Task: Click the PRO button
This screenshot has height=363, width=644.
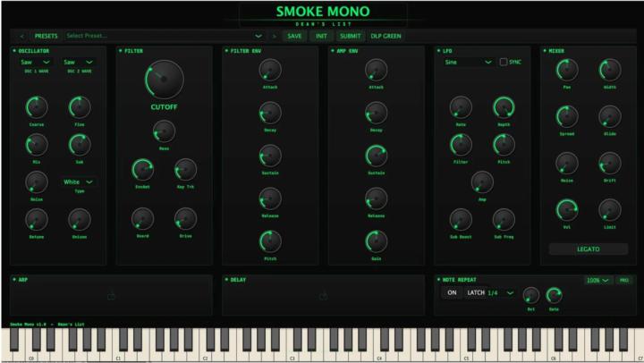Action: click(624, 281)
